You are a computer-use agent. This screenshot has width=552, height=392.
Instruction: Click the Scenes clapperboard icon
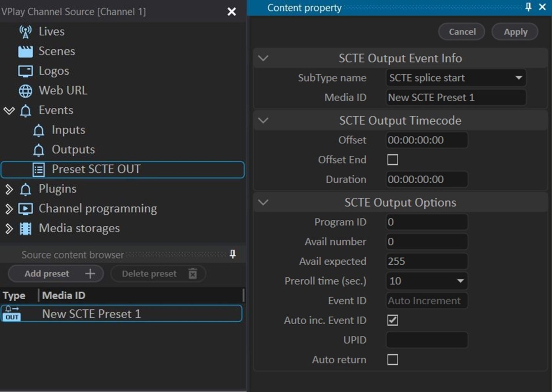click(25, 51)
